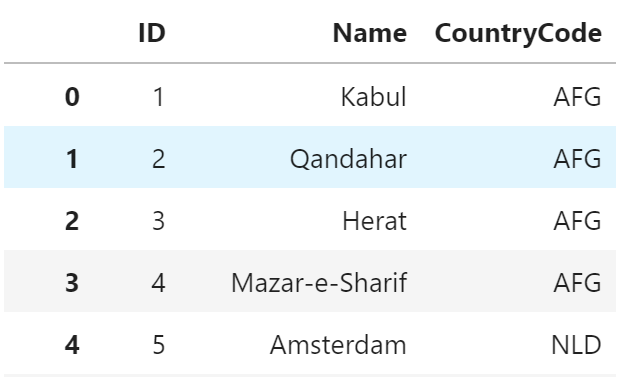Image resolution: width=618 pixels, height=377 pixels.
Task: Select the Kabul name cell
Action: click(x=373, y=97)
